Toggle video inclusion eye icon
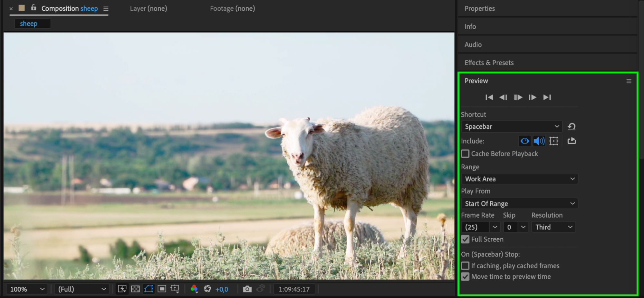Viewport: 644px width, 298px height. tap(524, 141)
